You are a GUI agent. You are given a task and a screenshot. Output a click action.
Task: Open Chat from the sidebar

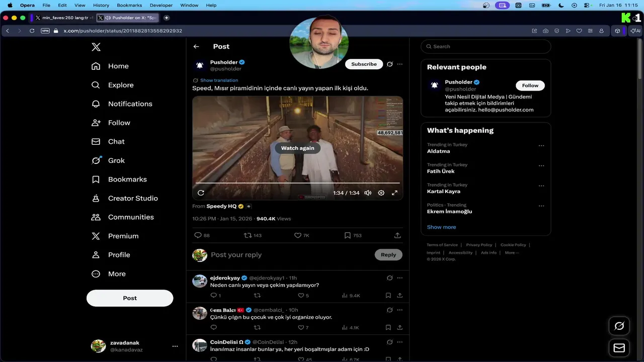pyautogui.click(x=108, y=142)
